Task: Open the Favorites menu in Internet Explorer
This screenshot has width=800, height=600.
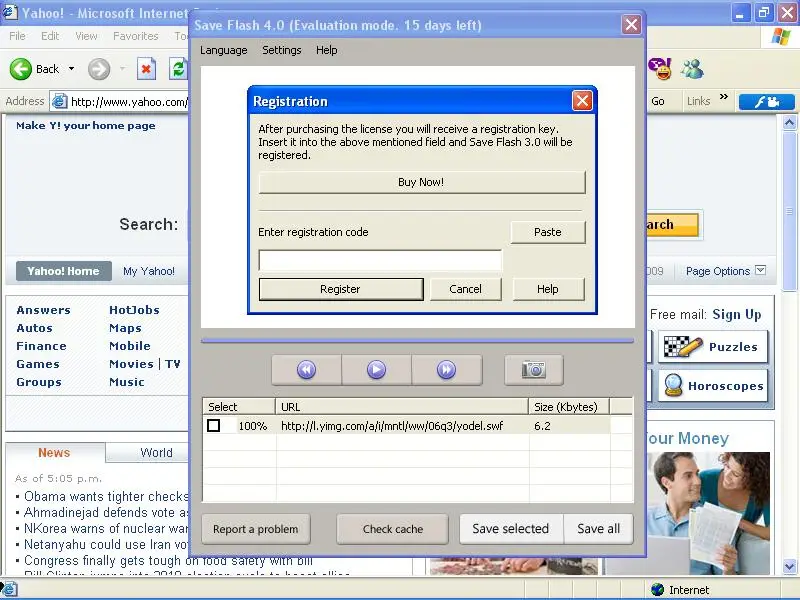Action: tap(136, 36)
